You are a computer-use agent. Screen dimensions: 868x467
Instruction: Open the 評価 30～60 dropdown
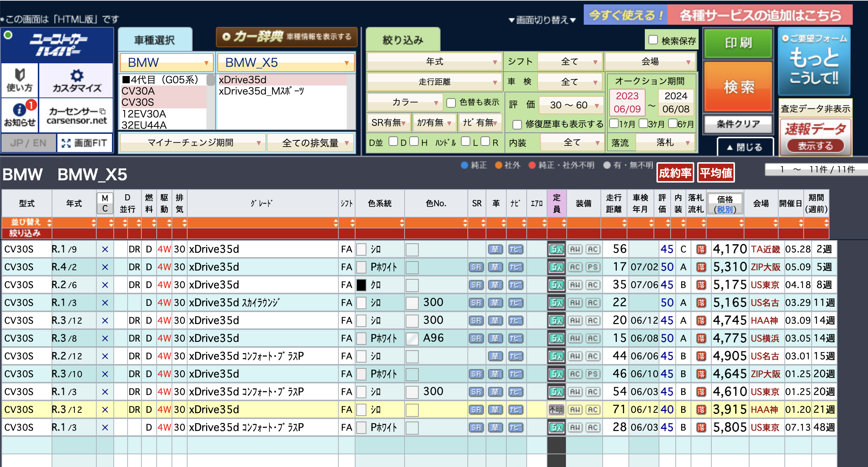click(x=571, y=105)
